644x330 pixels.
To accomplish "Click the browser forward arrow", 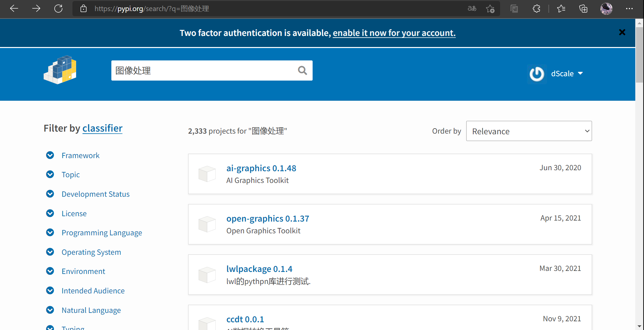I will [36, 9].
